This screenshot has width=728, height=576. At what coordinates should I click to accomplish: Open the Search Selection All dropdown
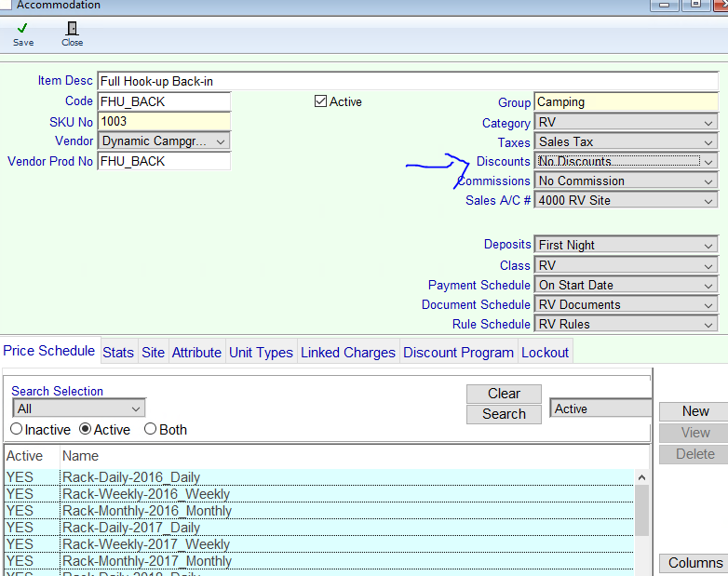[x=79, y=409]
